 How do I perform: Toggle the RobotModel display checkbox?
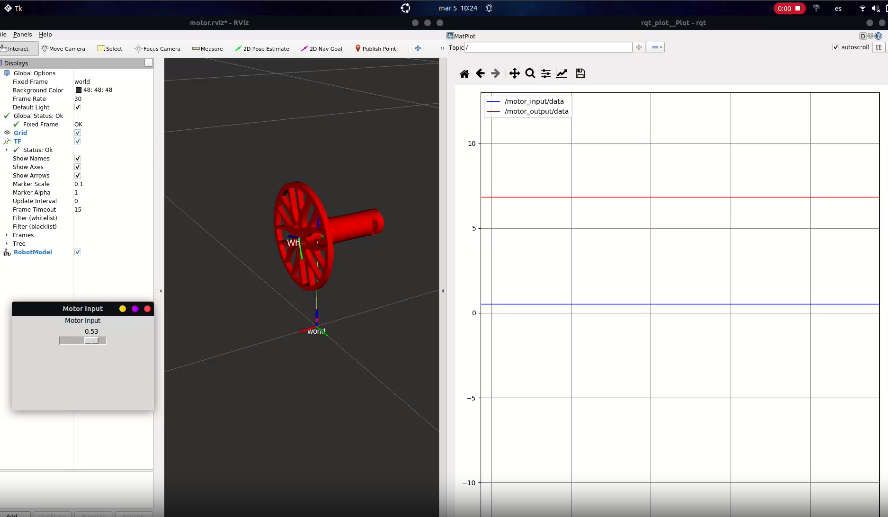(78, 252)
